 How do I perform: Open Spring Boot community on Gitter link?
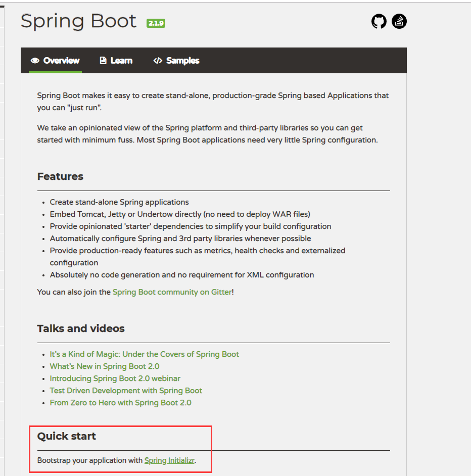pyautogui.click(x=172, y=292)
